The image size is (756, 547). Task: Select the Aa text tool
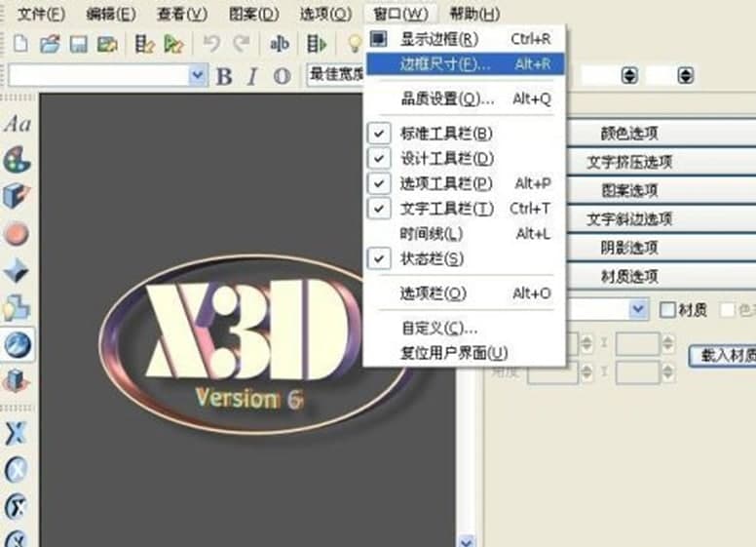tap(18, 124)
